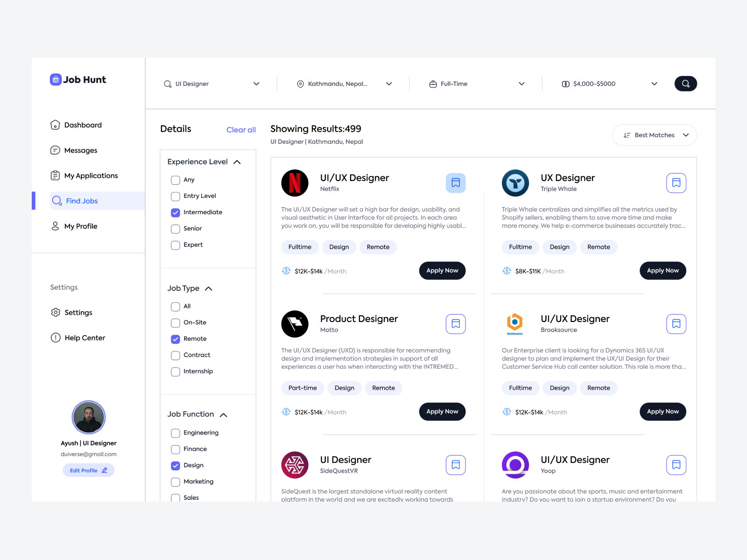Go to My Applications
The image size is (747, 560).
(84, 175)
